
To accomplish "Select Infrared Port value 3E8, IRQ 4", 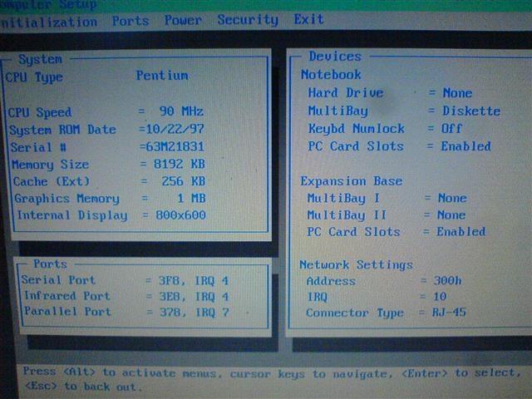I will click(194, 297).
